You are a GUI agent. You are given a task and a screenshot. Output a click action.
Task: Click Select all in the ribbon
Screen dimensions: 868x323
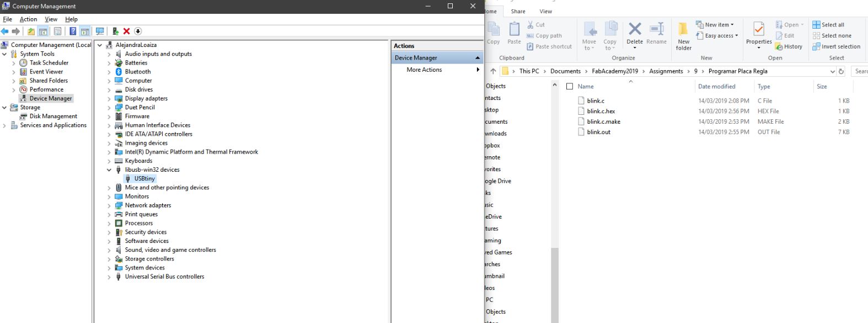tap(828, 25)
